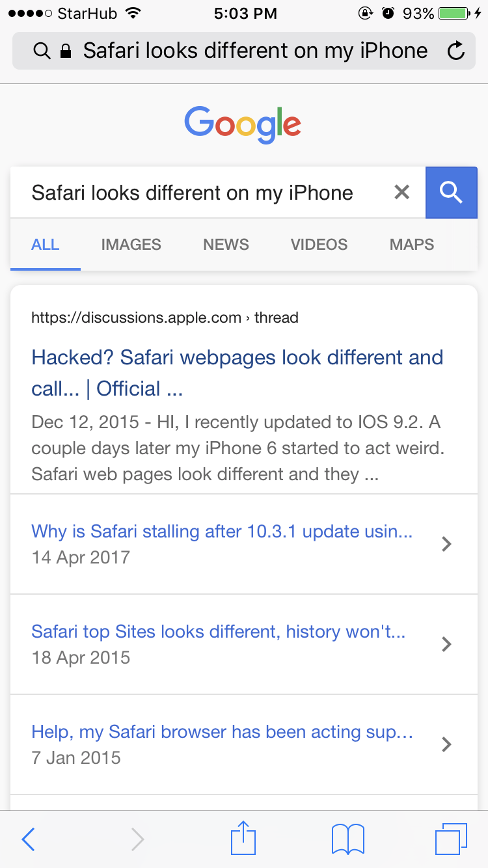Open the Safari Share sheet

coord(243,839)
